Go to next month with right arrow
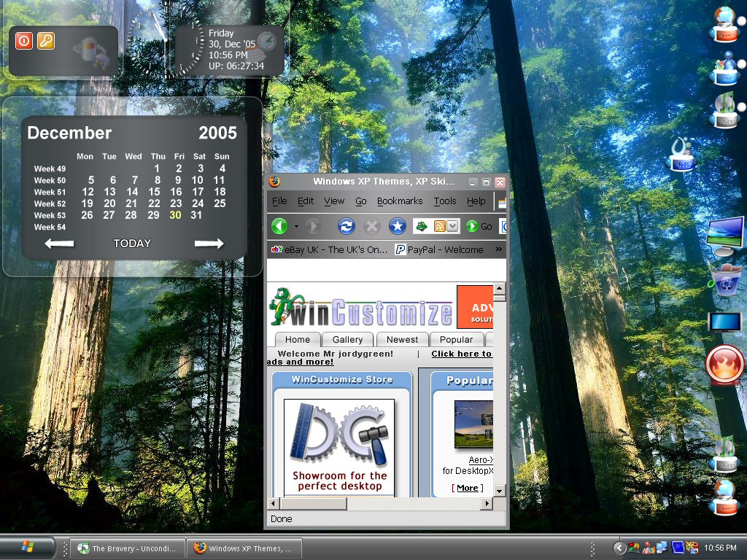 coord(209,244)
